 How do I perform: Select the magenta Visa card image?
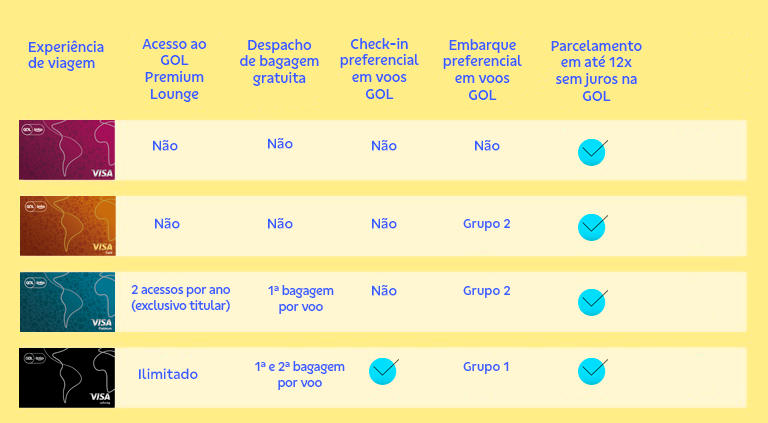click(67, 150)
